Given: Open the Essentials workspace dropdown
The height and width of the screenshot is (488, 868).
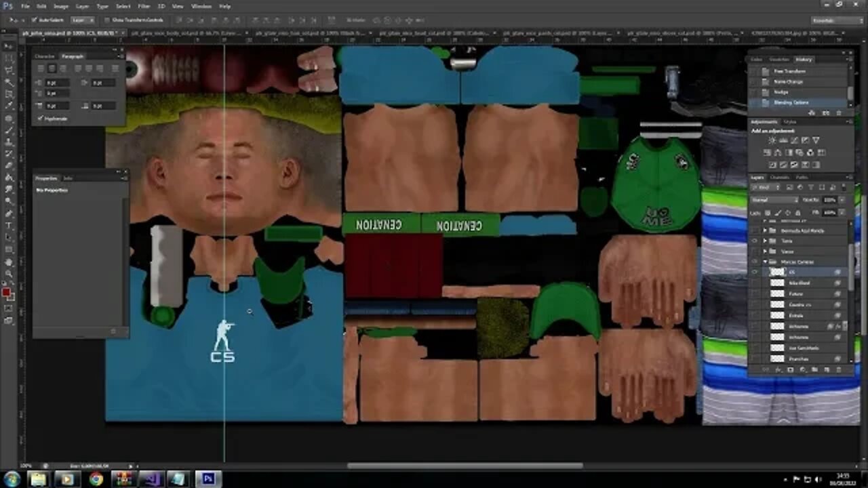Looking at the screenshot, I should [835, 20].
